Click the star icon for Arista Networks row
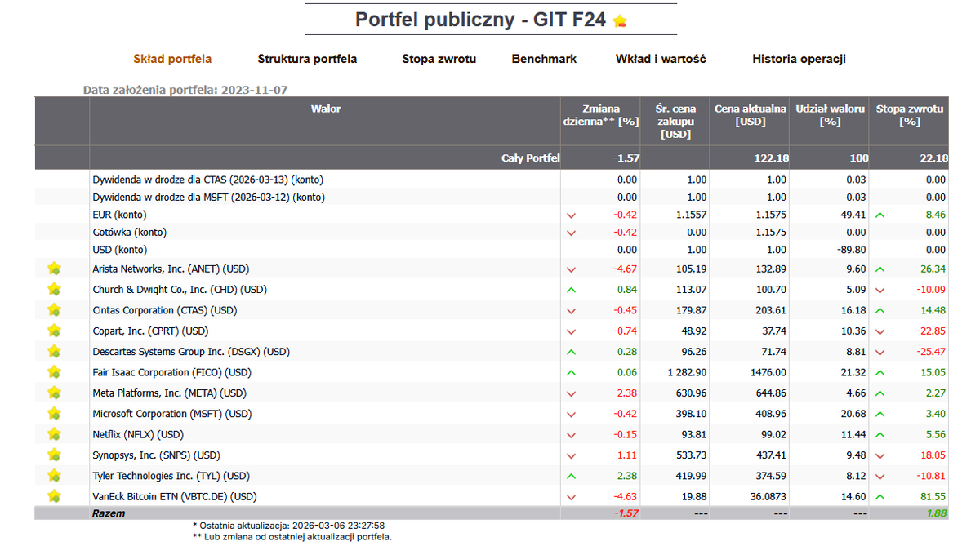980x555 pixels. (54, 269)
